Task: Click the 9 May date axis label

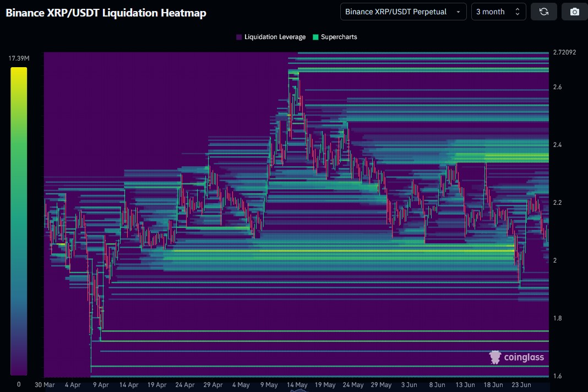Action: (x=269, y=385)
